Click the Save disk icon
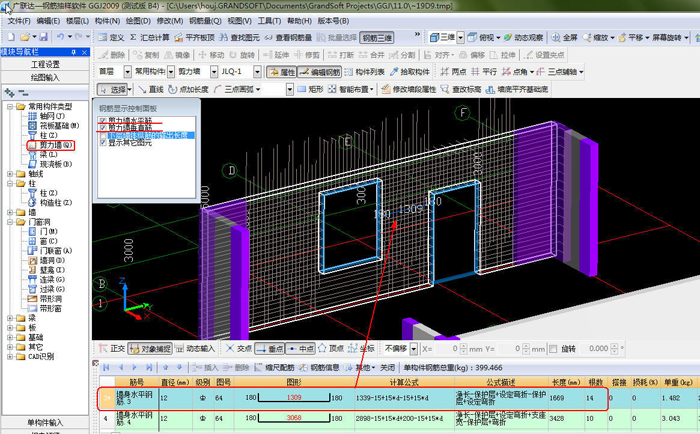Screen dimensions: 700x434 coord(43,37)
